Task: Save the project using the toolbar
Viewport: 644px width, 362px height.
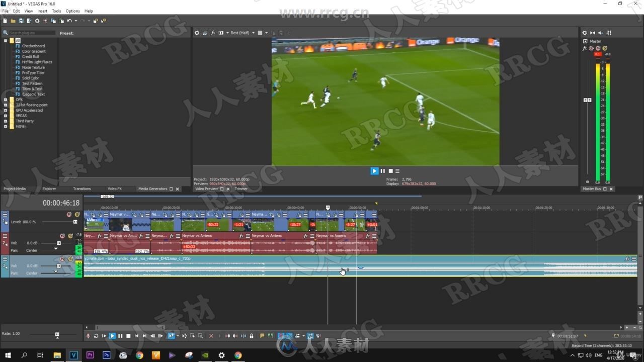Action: pos(21,21)
